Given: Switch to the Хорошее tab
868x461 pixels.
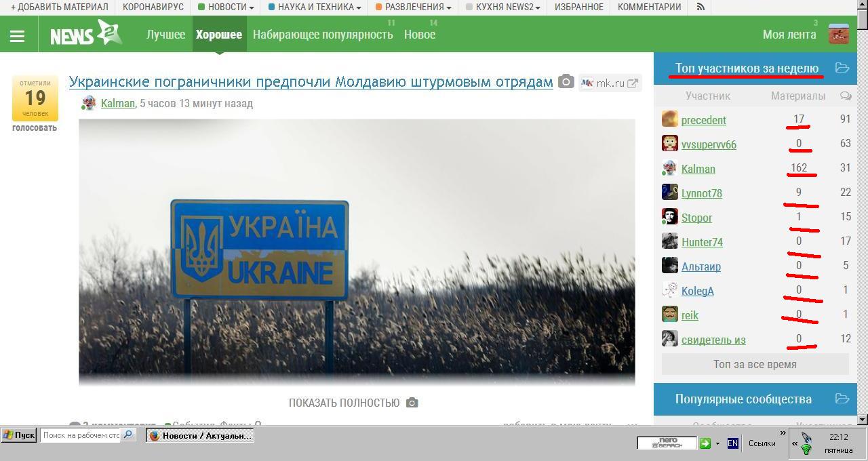Looking at the screenshot, I should pyautogui.click(x=219, y=34).
